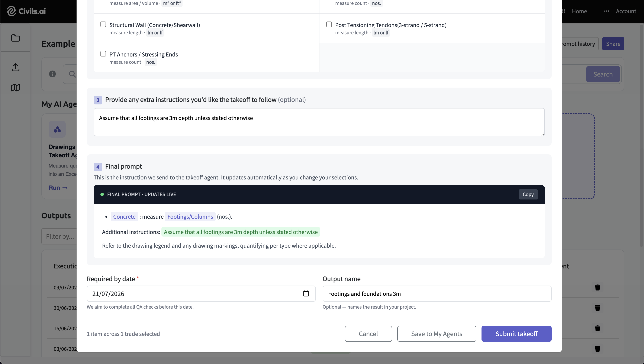Delete the 09/07 output row
The height and width of the screenshot is (364, 644).
pyautogui.click(x=598, y=287)
